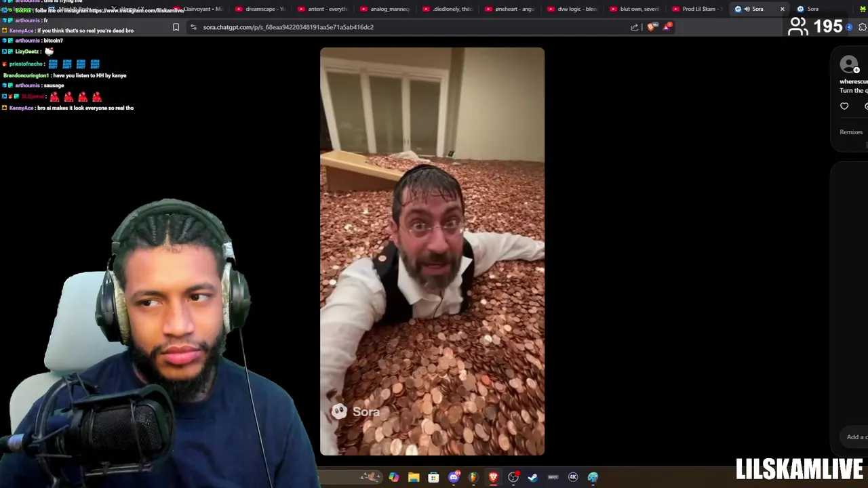The image size is (868, 488).
Task: View site information icon beside URL
Action: coord(193,27)
